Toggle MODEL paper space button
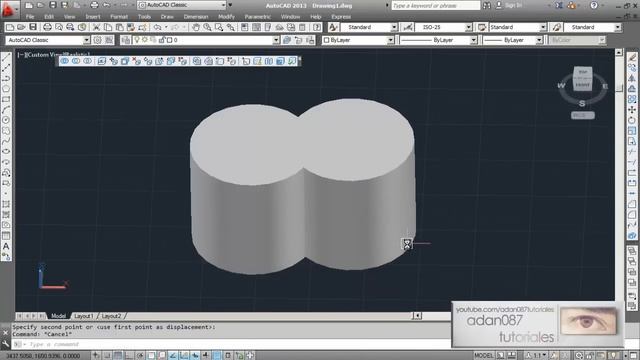The height and width of the screenshot is (360, 640). [484, 356]
